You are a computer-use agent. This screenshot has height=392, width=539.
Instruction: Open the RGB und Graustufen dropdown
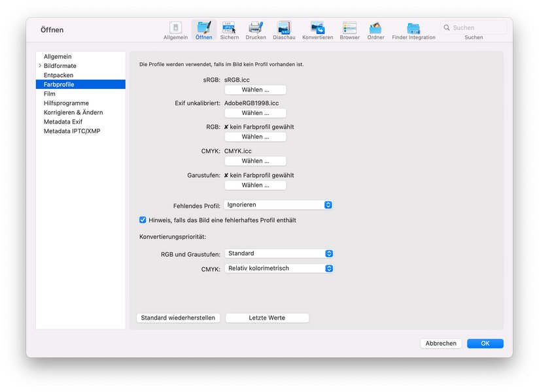(279, 253)
